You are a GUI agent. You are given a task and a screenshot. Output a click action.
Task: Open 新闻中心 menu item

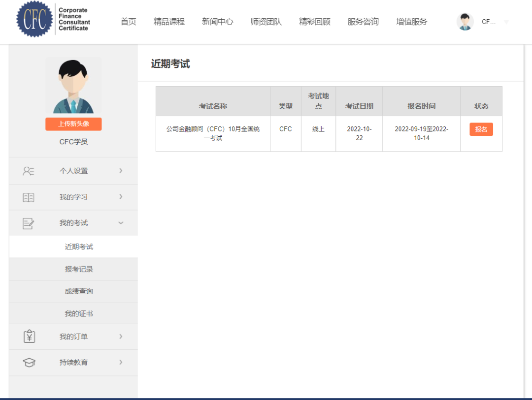point(218,22)
